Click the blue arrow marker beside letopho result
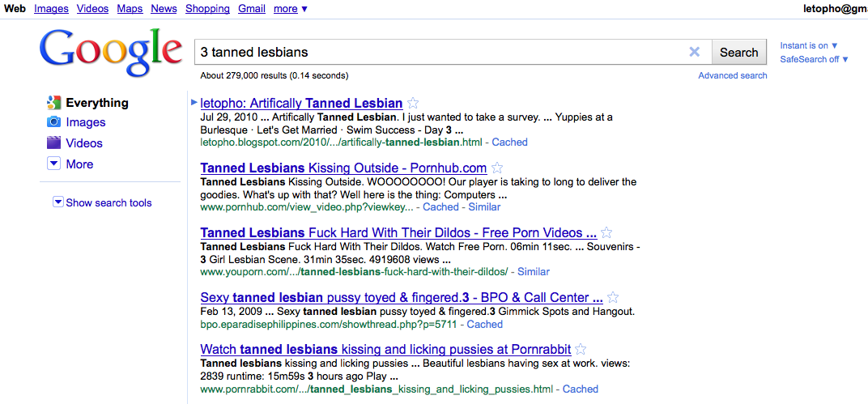 [x=194, y=102]
